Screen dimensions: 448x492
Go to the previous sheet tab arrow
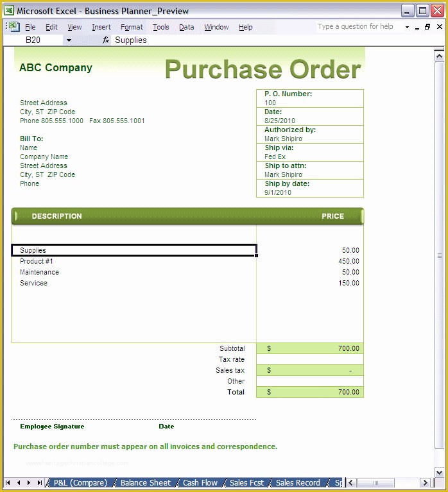[x=19, y=482]
